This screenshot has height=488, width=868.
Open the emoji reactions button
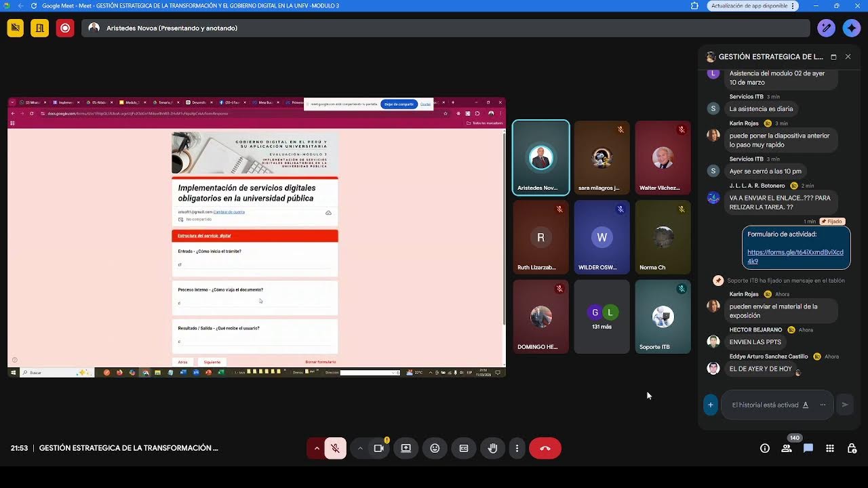point(435,448)
